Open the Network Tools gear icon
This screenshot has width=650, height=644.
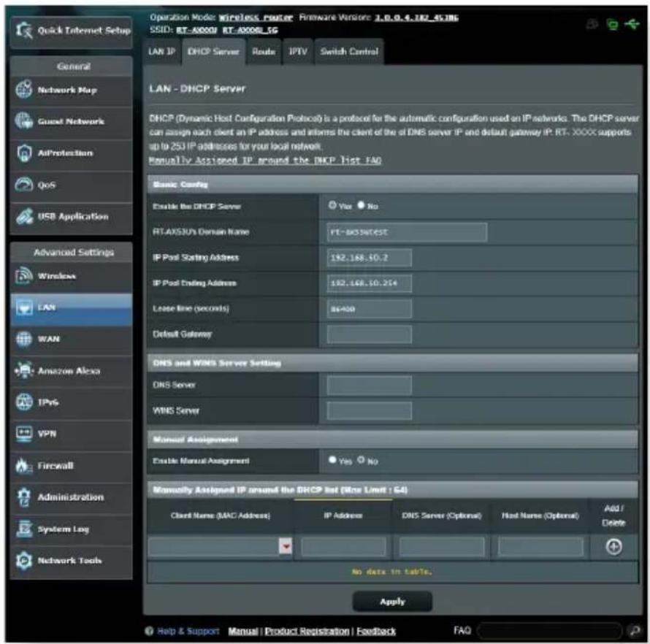click(x=24, y=560)
